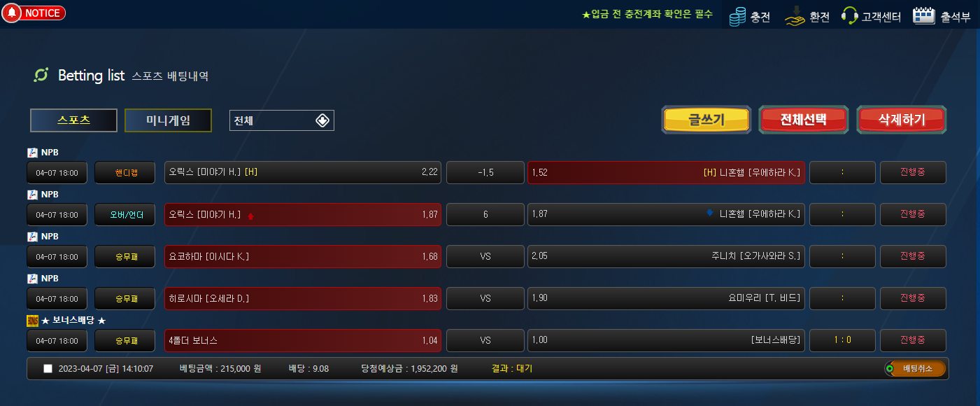Open the 전체 filter dropdown
This screenshot has height=406, width=980.
point(282,120)
